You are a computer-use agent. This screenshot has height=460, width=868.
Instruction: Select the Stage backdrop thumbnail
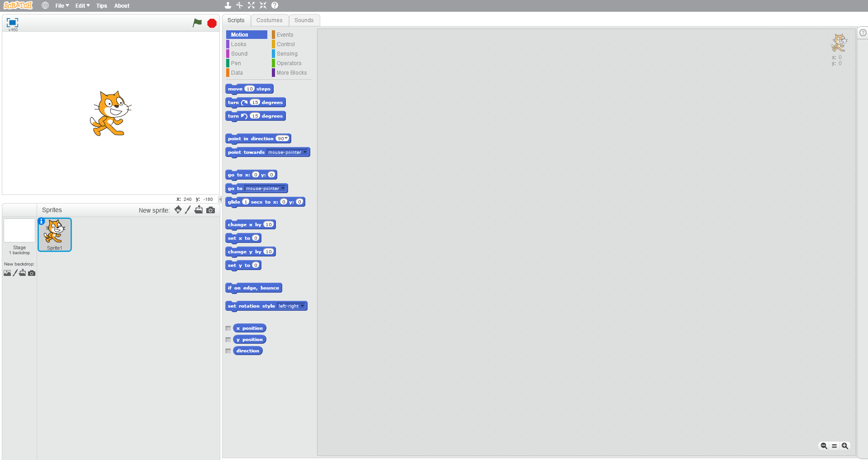19,231
